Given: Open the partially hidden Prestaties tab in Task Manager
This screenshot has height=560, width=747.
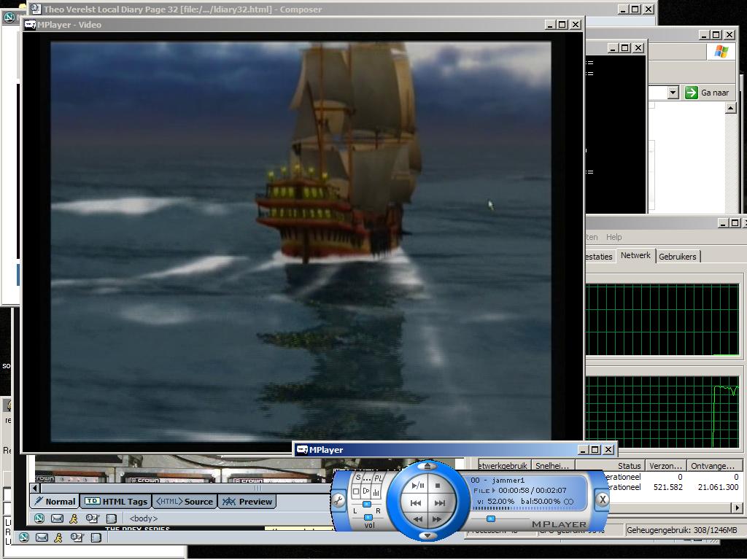Looking at the screenshot, I should tap(600, 256).
